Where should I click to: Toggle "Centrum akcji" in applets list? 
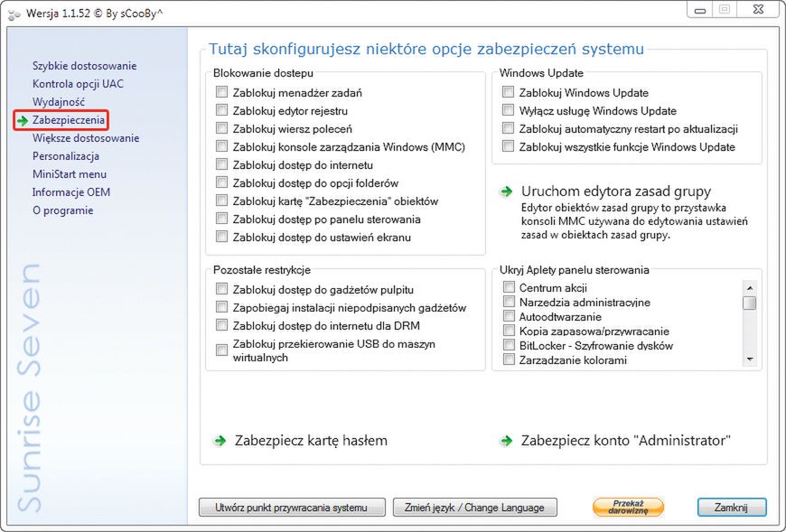pos(509,287)
